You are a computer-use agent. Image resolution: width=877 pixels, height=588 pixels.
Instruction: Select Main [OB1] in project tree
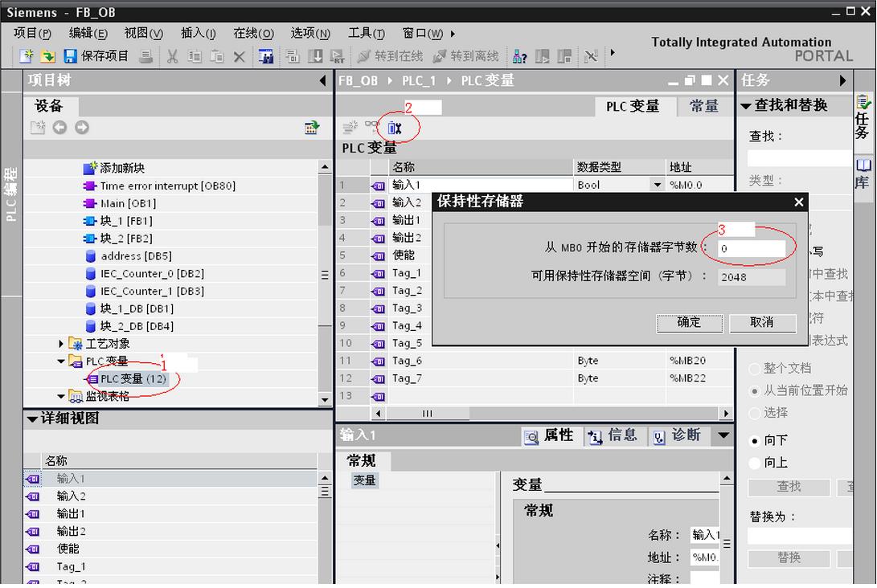129,203
